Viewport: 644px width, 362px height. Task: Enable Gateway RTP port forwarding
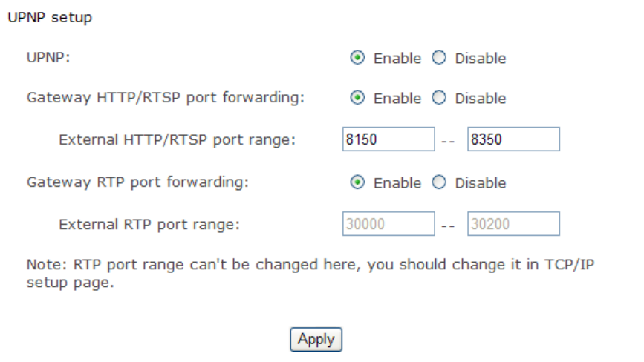click(x=357, y=183)
